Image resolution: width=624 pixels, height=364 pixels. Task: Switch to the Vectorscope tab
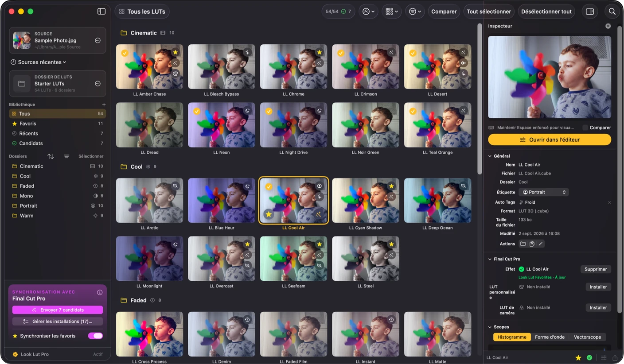click(x=587, y=337)
